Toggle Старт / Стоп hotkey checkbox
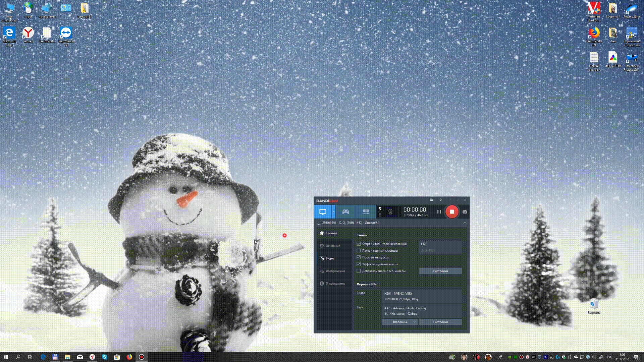This screenshot has height=362, width=644. pos(359,244)
